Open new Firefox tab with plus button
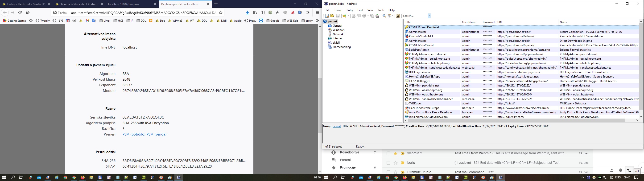 click(216, 4)
